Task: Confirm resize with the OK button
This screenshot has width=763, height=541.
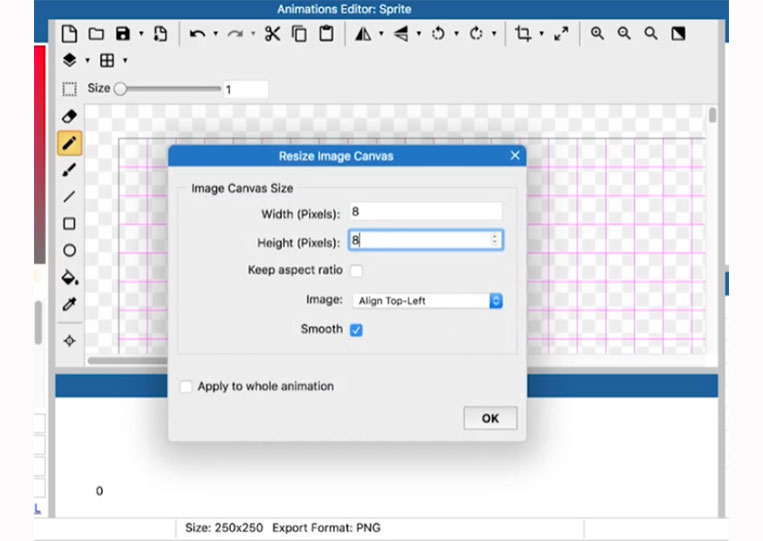Action: (x=490, y=418)
